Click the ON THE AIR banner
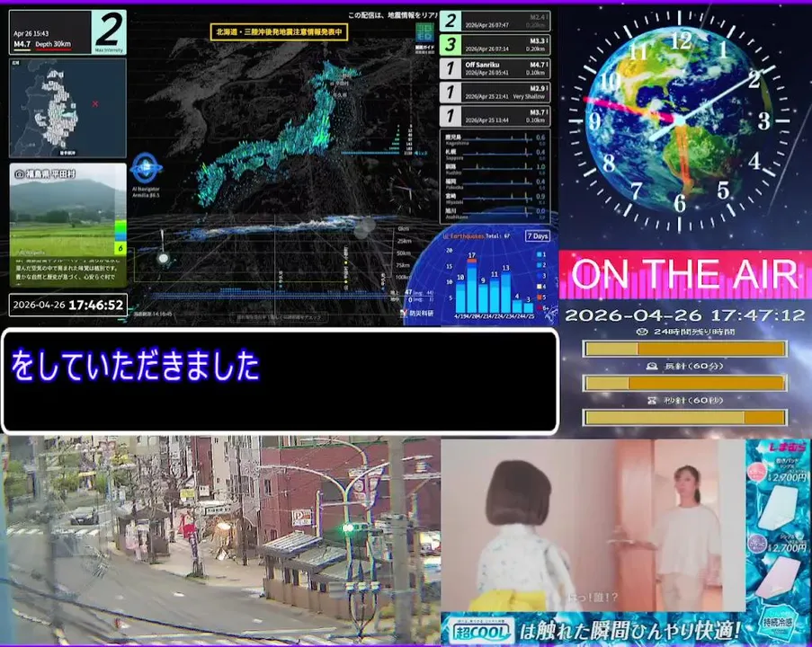This screenshot has height=647, width=812. point(685,275)
